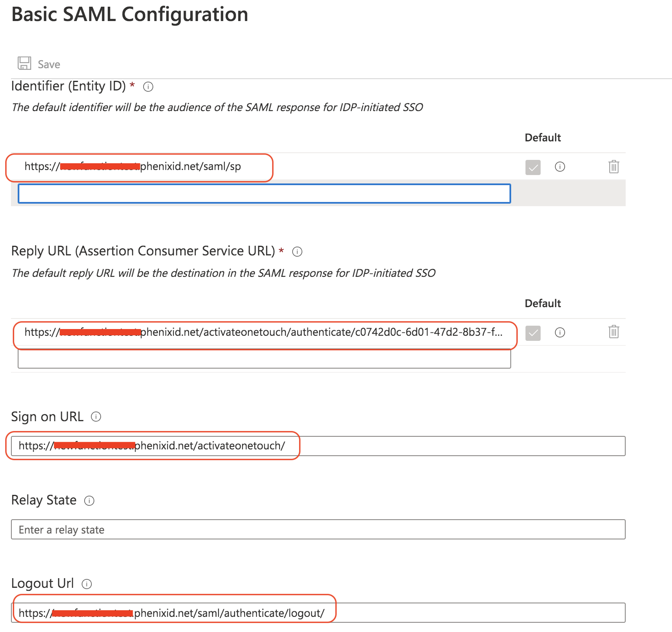Show info icon in reply URL row
The image size is (672, 632).
560,333
